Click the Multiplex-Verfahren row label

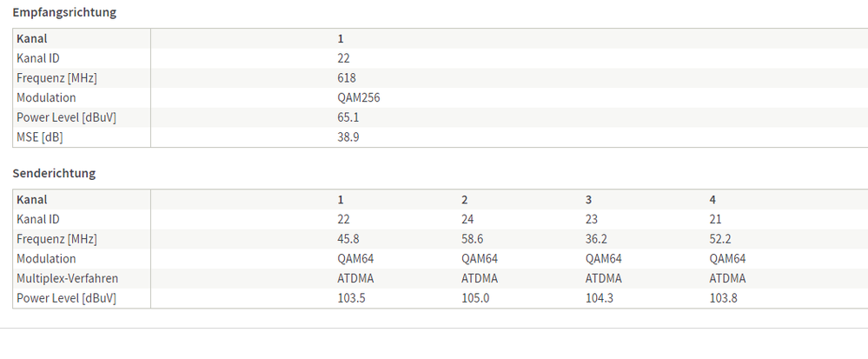coord(67,278)
